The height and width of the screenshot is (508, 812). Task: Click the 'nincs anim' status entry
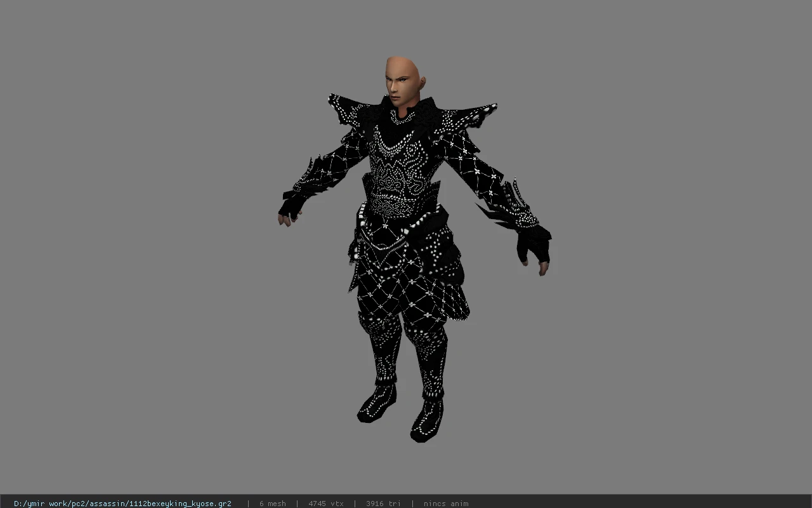click(446, 504)
